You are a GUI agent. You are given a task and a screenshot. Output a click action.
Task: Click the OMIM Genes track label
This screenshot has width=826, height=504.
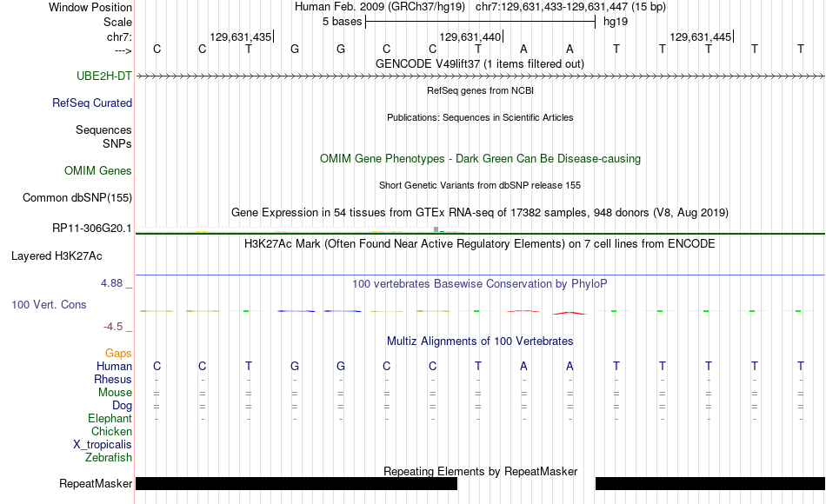point(98,170)
